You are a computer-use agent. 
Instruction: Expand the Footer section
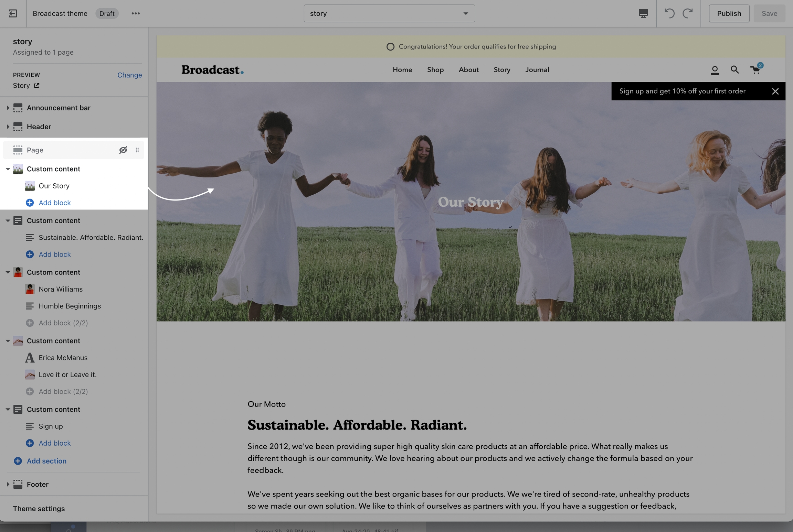pos(8,484)
